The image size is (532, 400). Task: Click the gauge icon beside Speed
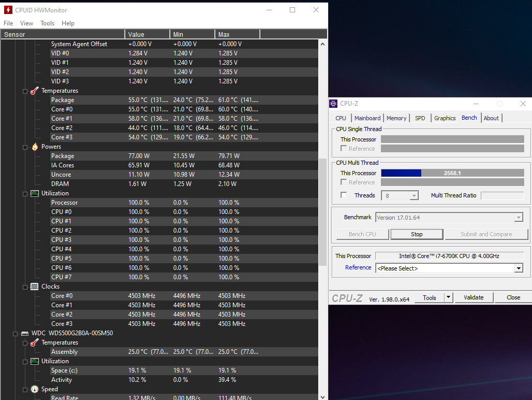tap(35, 389)
